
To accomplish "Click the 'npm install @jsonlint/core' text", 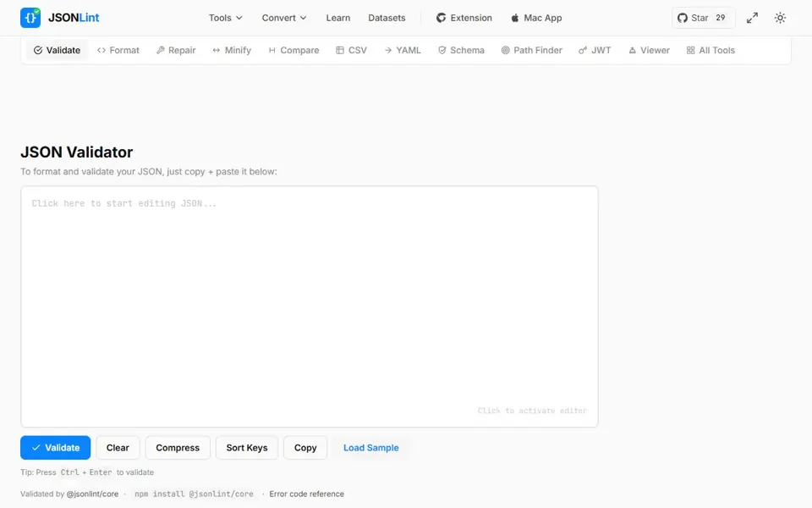I will 194,494.
